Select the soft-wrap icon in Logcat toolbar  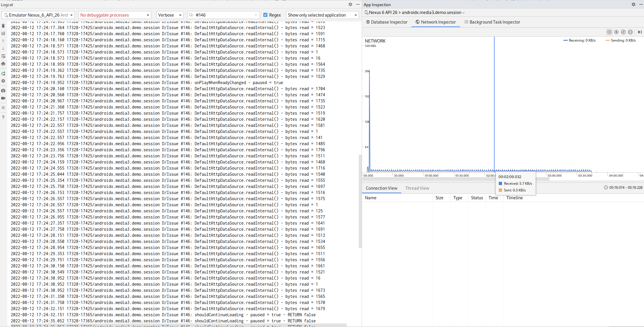coord(3,56)
